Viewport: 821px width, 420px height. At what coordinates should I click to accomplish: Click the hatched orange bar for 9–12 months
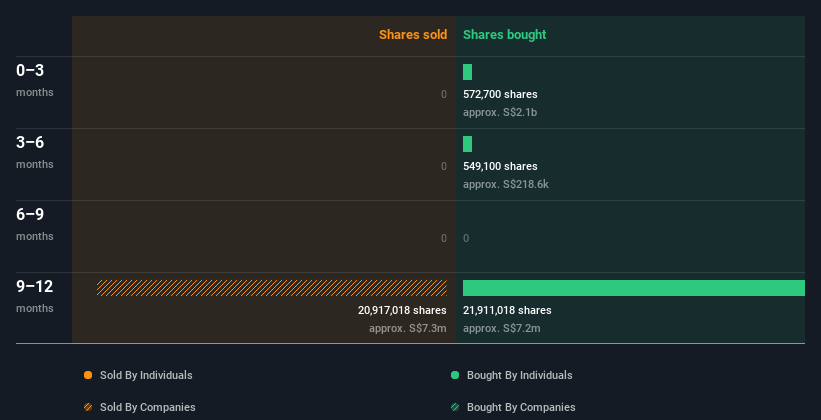(x=272, y=288)
